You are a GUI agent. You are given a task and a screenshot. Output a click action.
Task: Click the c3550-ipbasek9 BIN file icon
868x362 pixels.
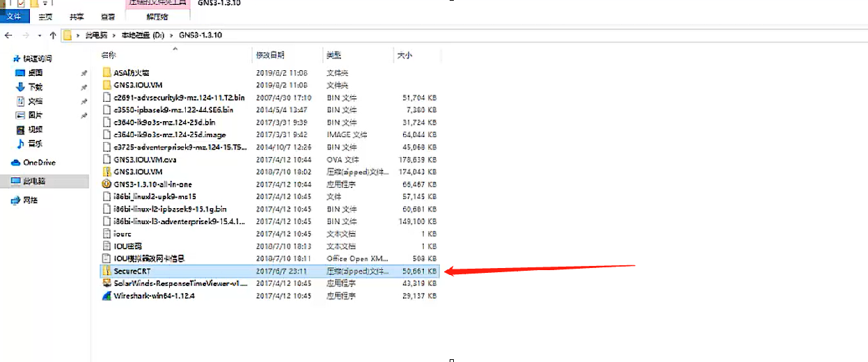tap(106, 110)
